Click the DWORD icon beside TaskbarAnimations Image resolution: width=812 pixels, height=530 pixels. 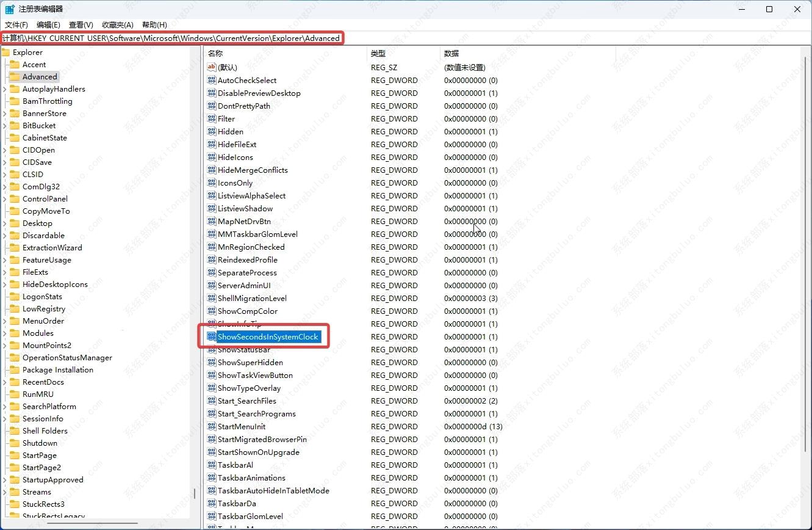pos(212,477)
